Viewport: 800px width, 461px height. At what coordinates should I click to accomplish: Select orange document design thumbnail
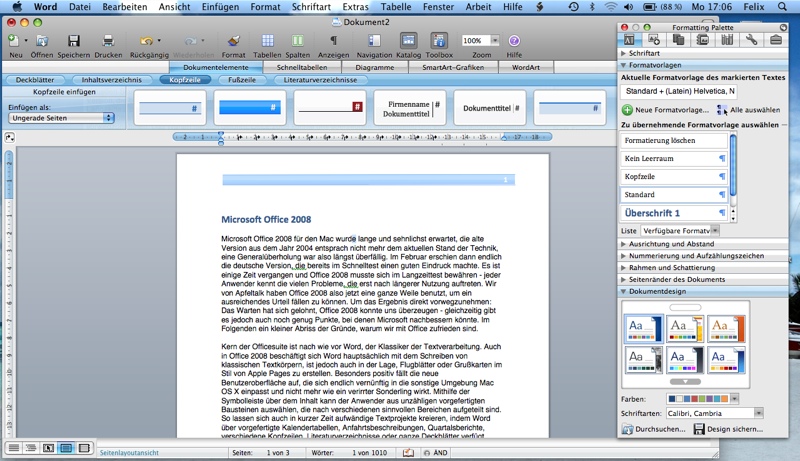tap(725, 328)
